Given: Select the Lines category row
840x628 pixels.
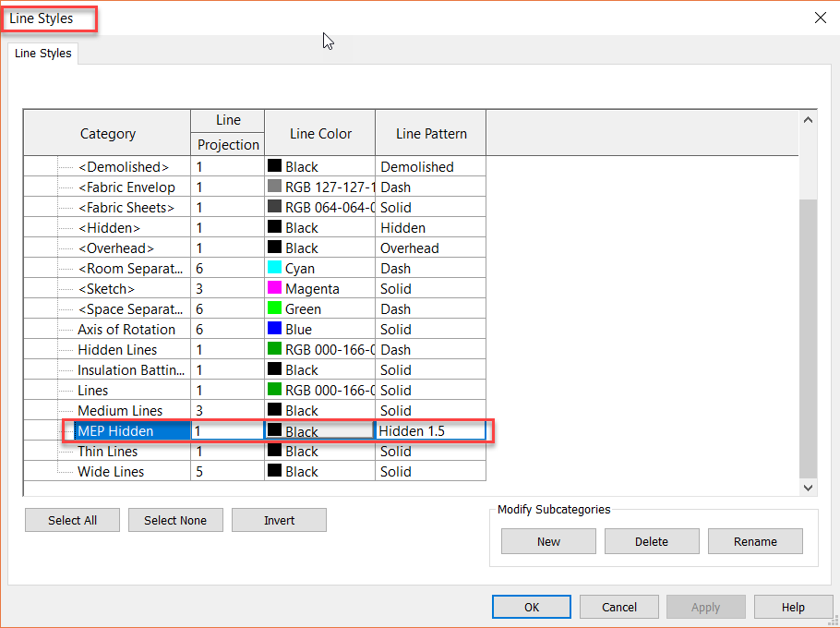Looking at the screenshot, I should 92,390.
